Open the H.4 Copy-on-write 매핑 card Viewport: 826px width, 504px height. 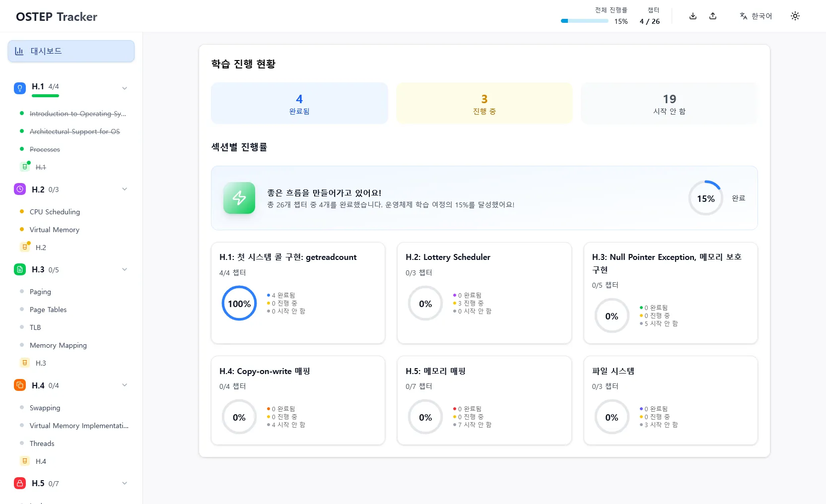[298, 400]
